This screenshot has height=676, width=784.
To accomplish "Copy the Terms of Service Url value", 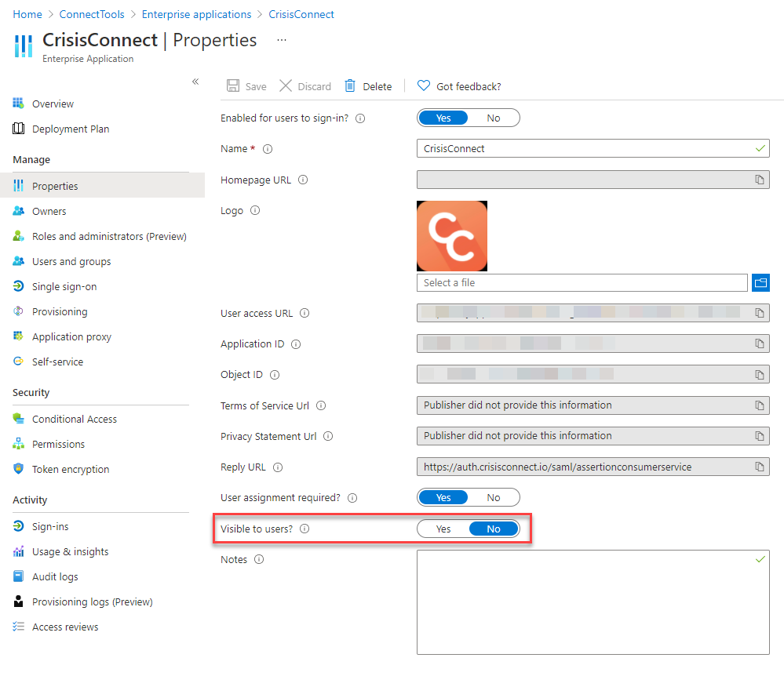I will click(x=760, y=405).
